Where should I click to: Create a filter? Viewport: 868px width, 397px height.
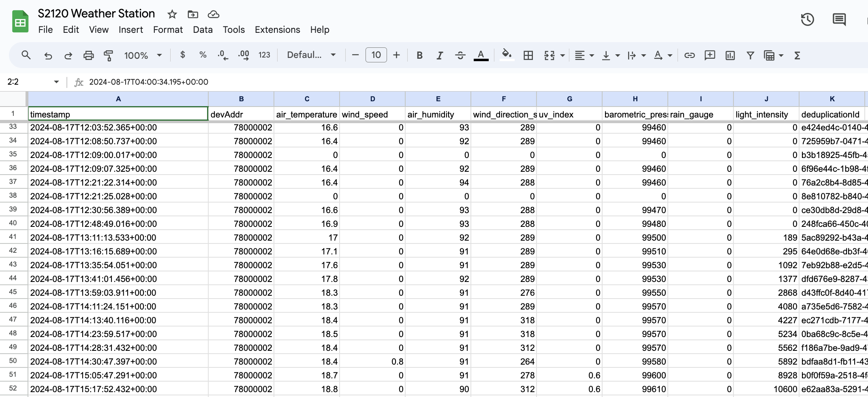tap(750, 55)
